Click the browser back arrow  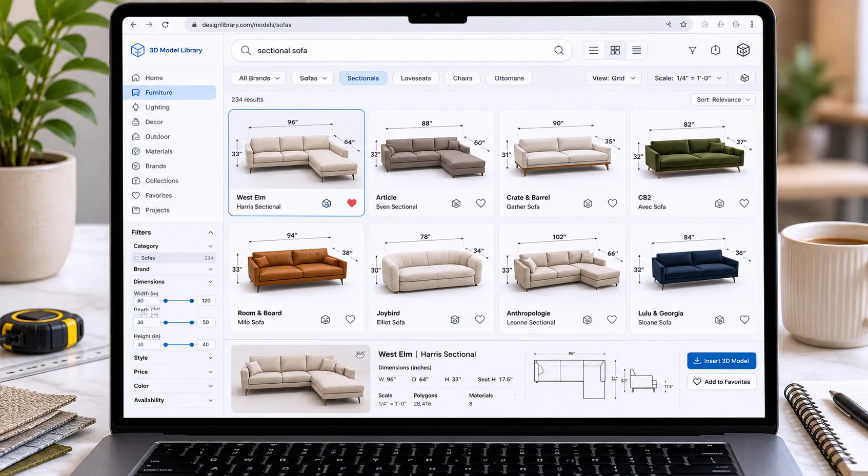point(133,25)
